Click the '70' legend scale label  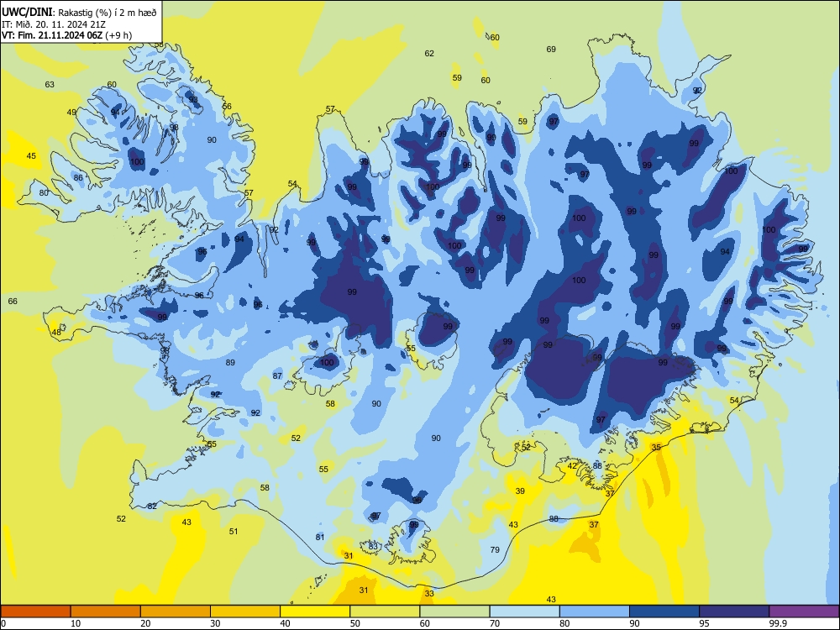(495, 623)
